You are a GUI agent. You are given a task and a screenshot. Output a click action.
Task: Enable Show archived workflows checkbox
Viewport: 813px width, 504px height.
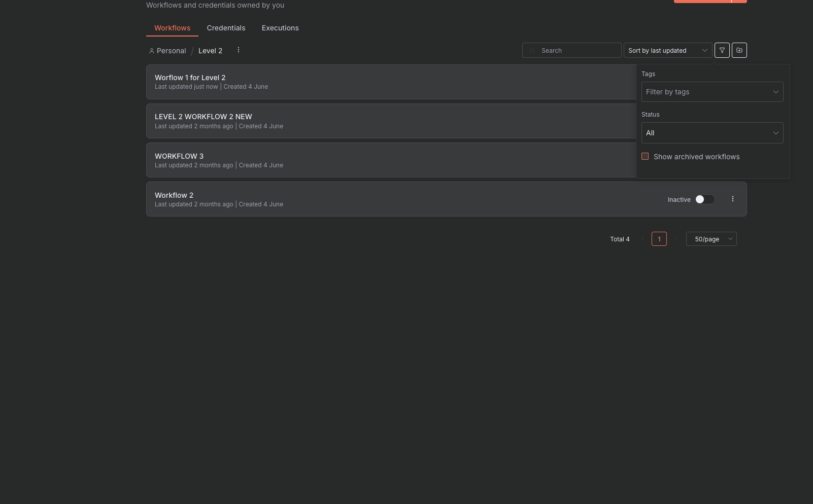click(x=645, y=157)
